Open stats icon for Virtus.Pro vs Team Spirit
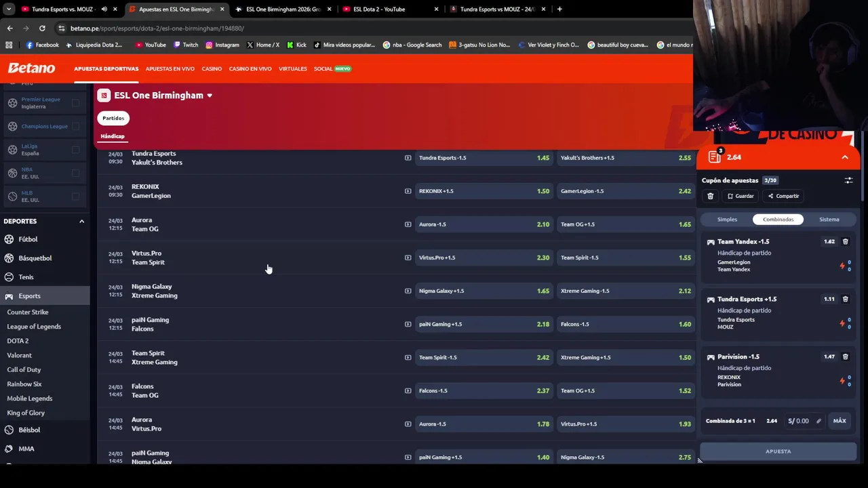The image size is (868, 488). click(x=408, y=258)
